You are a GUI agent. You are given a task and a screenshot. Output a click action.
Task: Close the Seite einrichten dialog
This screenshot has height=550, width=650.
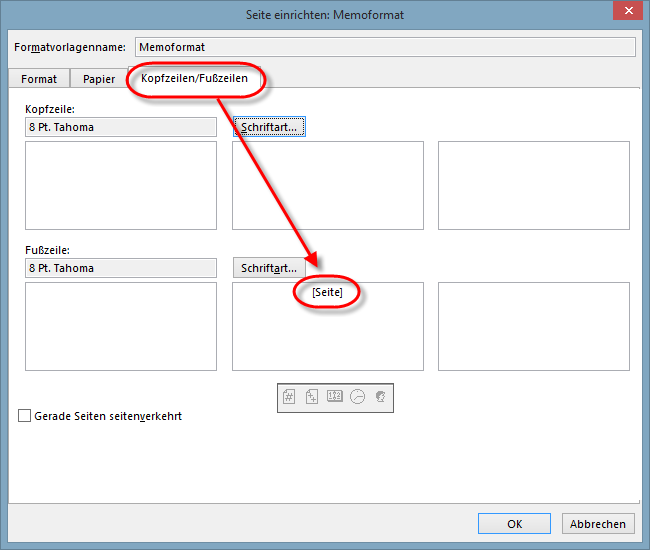627,12
